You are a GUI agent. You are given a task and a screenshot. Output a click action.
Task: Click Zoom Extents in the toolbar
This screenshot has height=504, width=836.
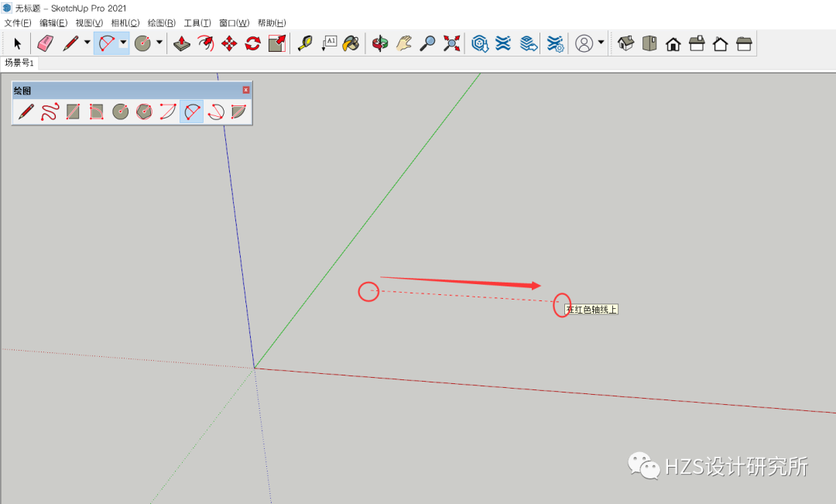[451, 43]
